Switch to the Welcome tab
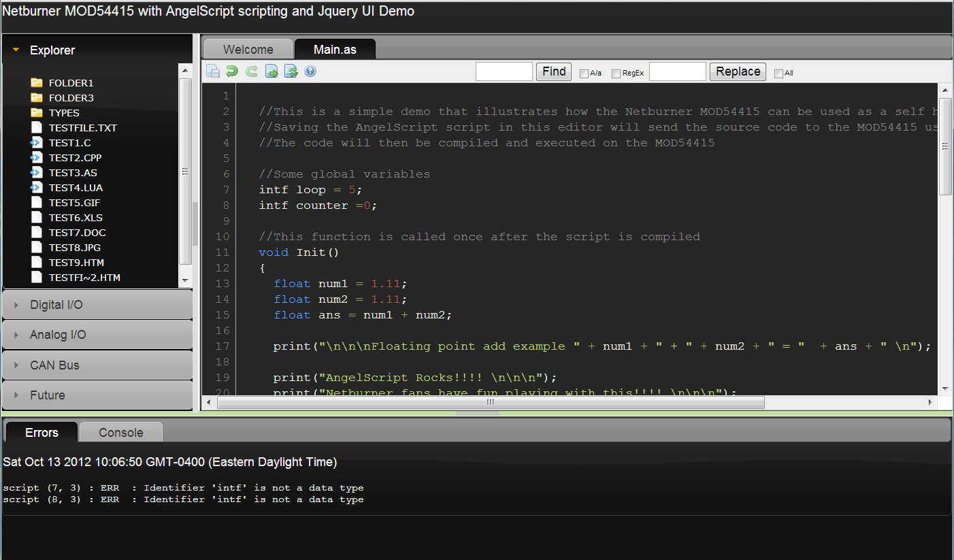 pyautogui.click(x=248, y=48)
